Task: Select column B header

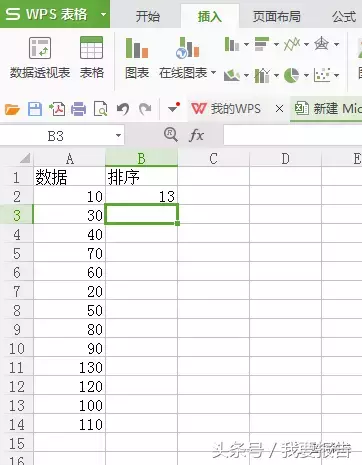Action: tap(141, 159)
